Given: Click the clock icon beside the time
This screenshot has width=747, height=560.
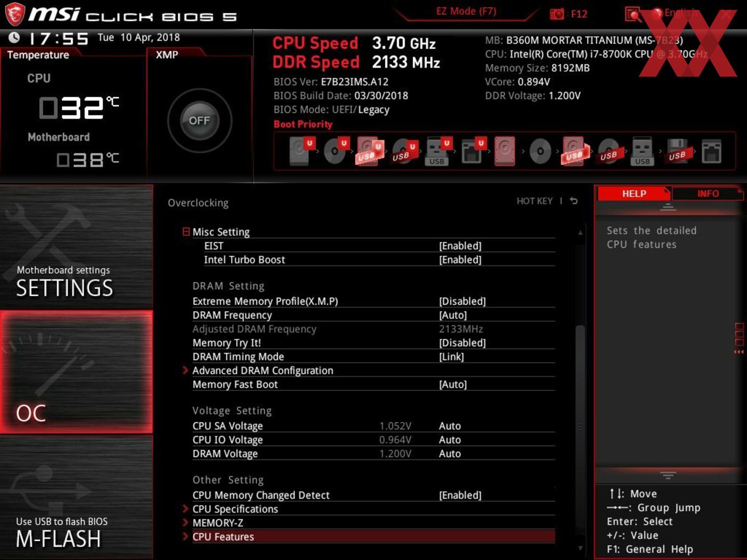Looking at the screenshot, I should coord(14,37).
